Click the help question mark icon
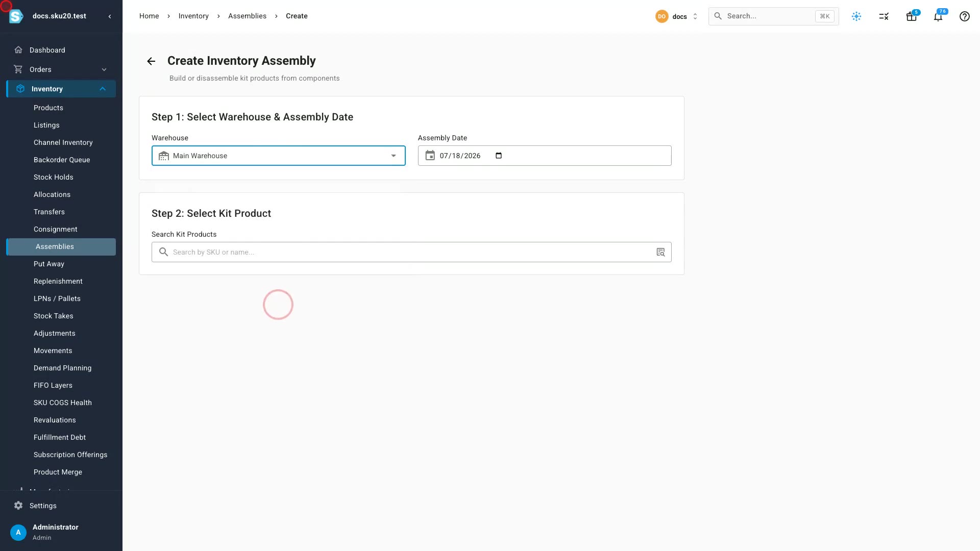Viewport: 980px width, 551px height. tap(964, 16)
